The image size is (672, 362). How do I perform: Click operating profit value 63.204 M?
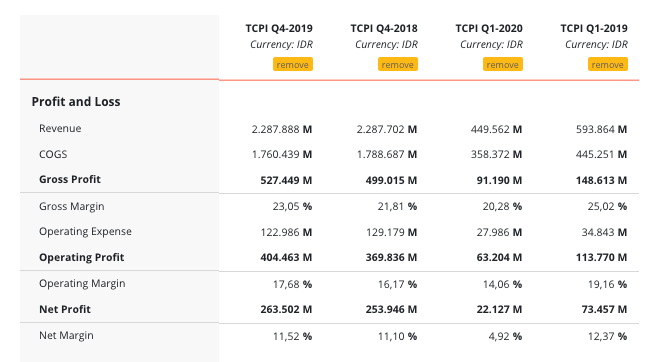pyautogui.click(x=499, y=257)
